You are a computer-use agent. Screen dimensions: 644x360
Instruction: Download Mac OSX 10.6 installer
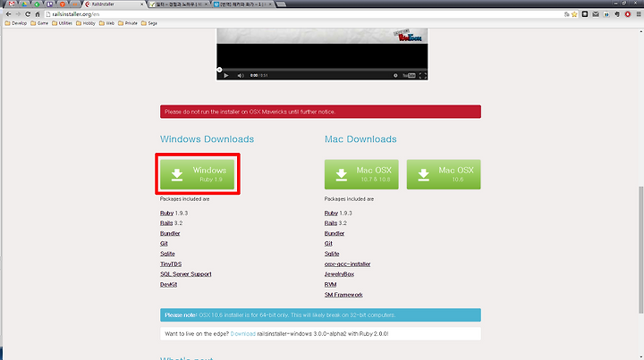[444, 174]
